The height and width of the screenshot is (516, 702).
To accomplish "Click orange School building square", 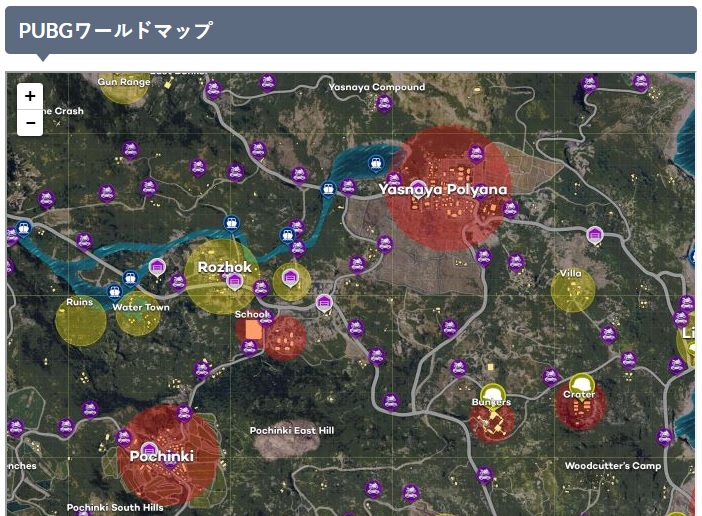I will tap(253, 330).
